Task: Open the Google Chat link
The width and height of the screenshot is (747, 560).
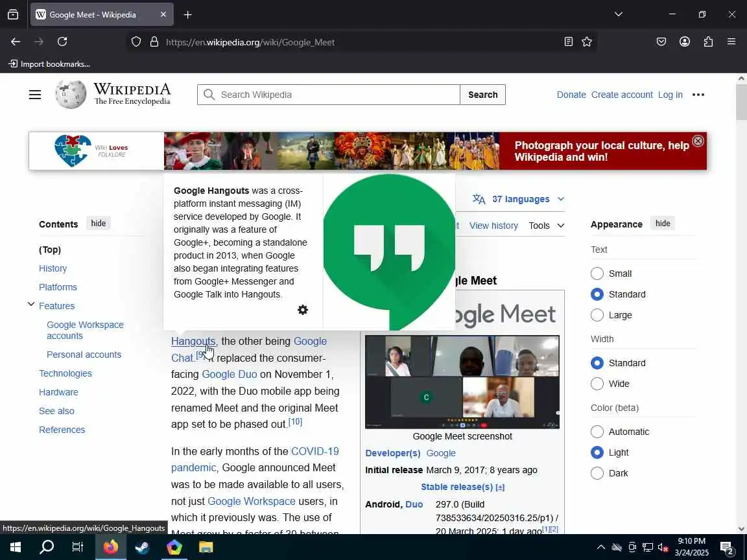Action: click(x=310, y=342)
